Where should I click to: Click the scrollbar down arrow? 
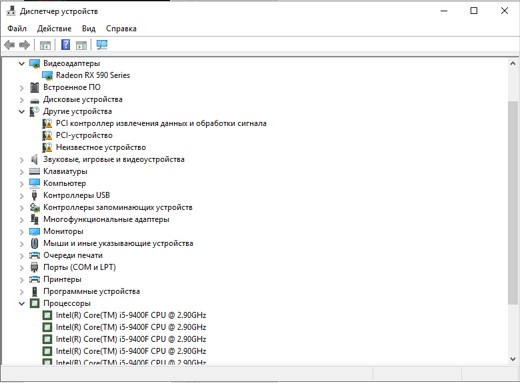[513, 359]
